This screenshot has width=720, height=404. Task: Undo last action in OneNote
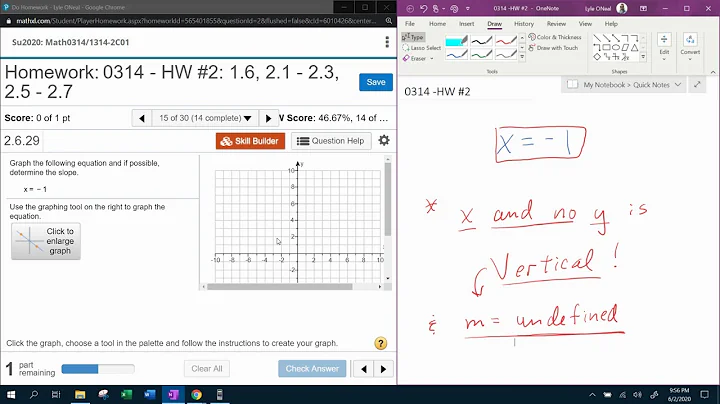pyautogui.click(x=423, y=8)
